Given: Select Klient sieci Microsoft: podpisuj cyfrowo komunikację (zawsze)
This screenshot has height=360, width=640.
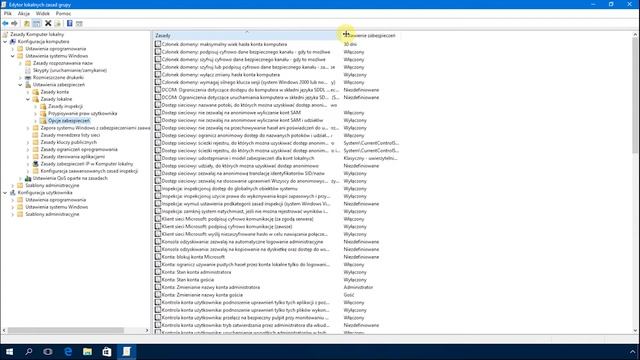Looking at the screenshot, I should (227, 227).
